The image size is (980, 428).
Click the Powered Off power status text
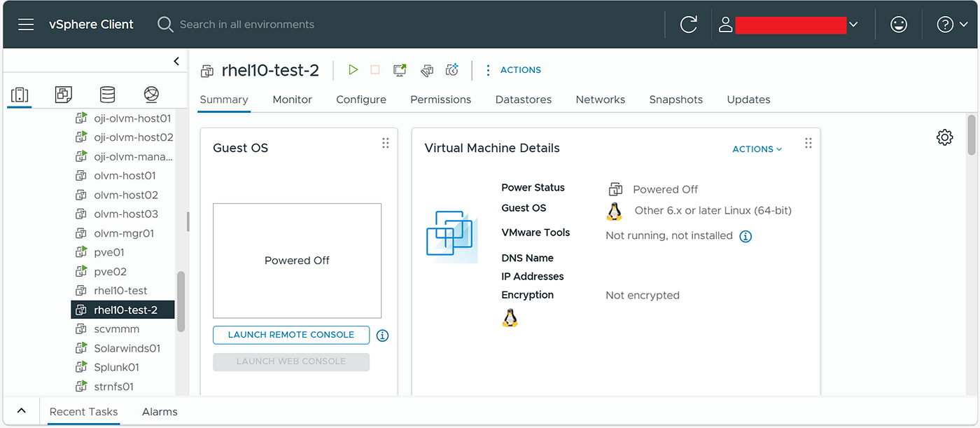[x=666, y=189]
